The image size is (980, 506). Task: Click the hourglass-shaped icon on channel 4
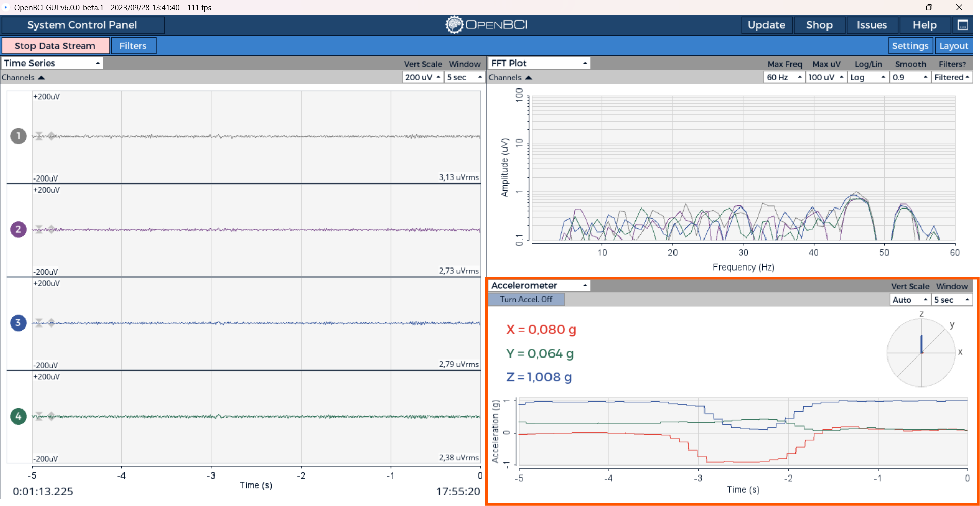click(x=39, y=416)
